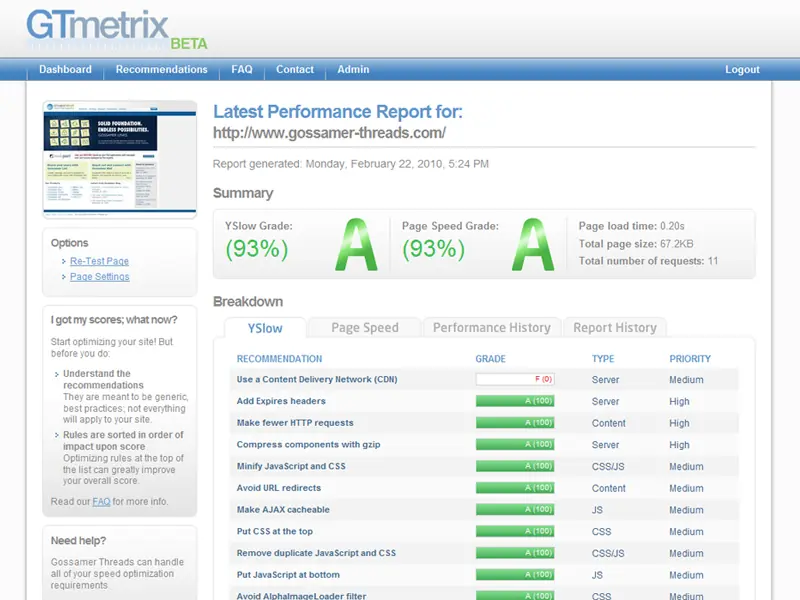800x600 pixels.
Task: Click the Report generated date text
Action: pyautogui.click(x=351, y=164)
